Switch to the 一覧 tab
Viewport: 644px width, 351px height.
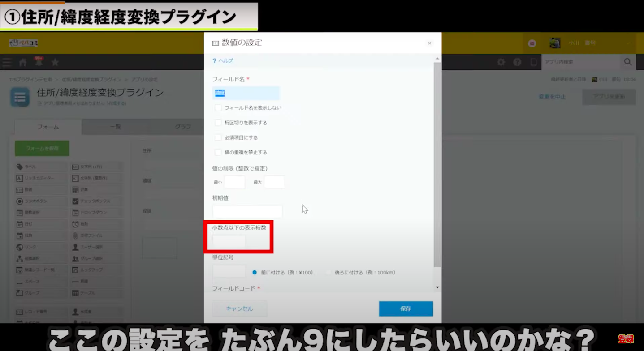coord(115,127)
